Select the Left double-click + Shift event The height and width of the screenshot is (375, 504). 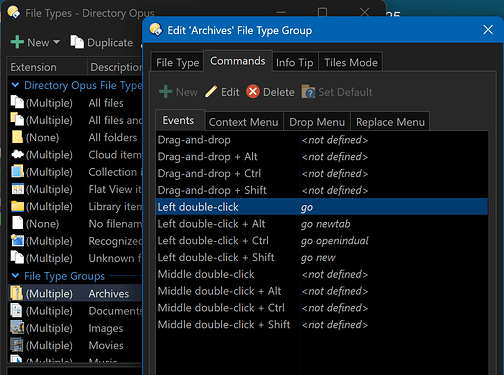click(322, 257)
